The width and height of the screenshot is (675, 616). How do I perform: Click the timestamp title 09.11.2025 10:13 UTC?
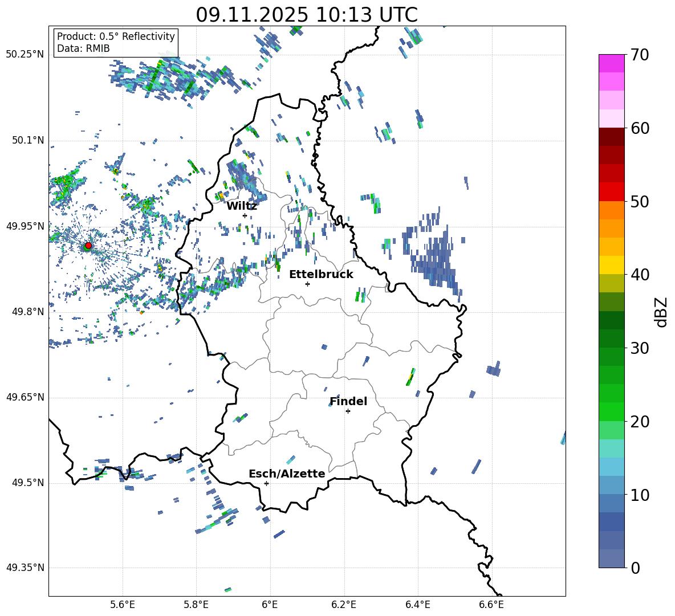(x=307, y=15)
